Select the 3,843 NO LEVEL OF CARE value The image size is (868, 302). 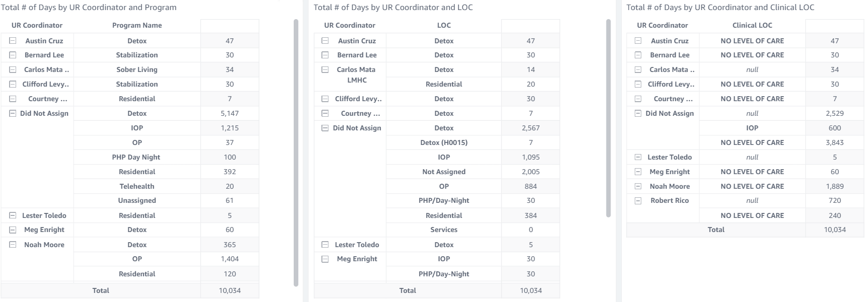[835, 142]
